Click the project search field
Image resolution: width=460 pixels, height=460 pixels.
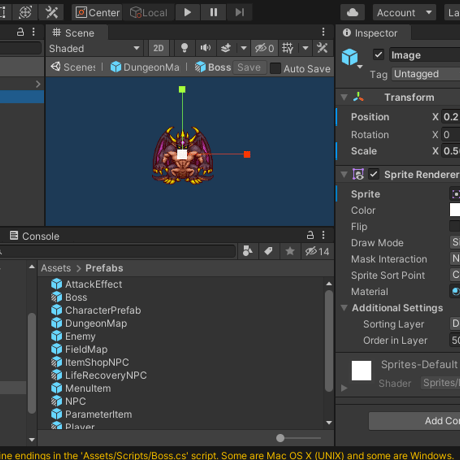(x=117, y=251)
